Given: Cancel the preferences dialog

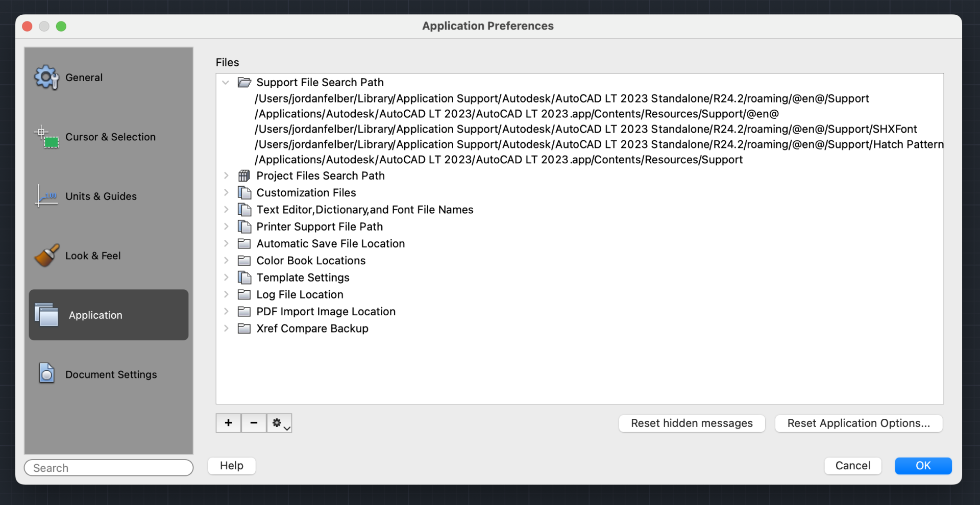Looking at the screenshot, I should tap(853, 466).
